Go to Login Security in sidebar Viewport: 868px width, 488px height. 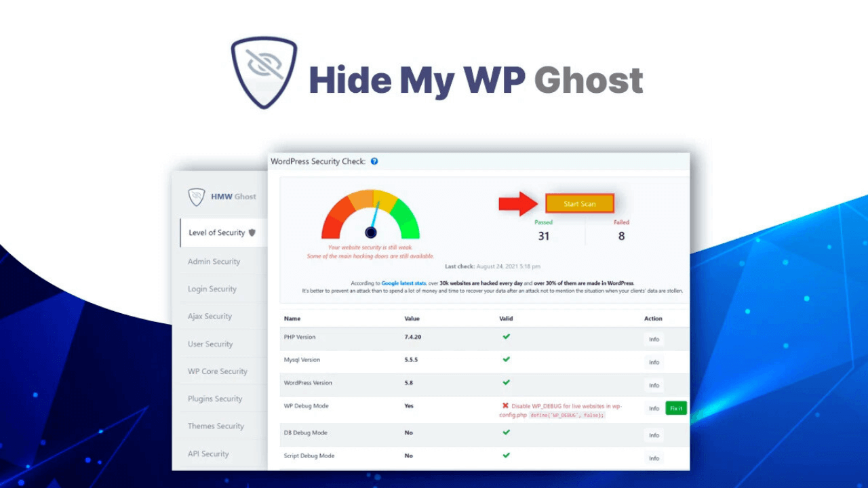pos(212,289)
